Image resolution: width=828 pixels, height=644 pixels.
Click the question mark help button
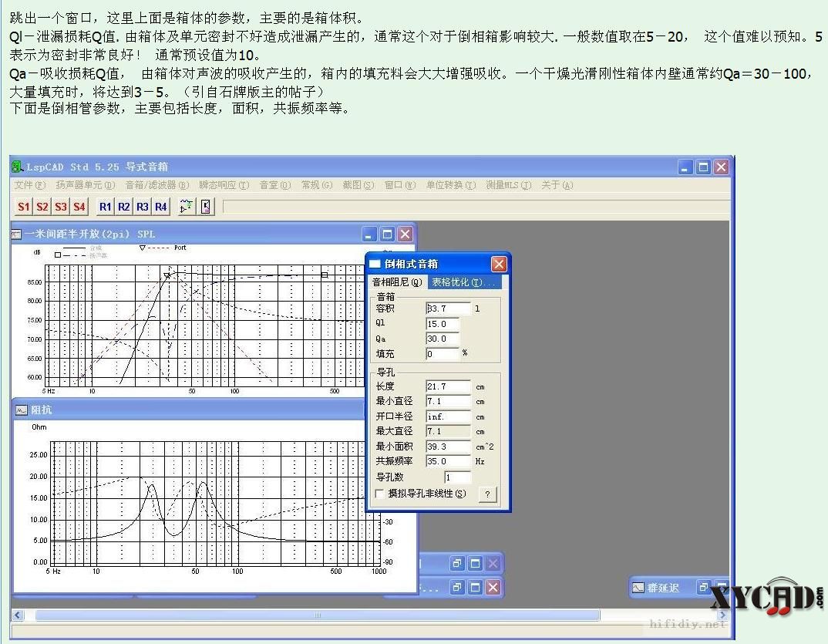coord(488,494)
